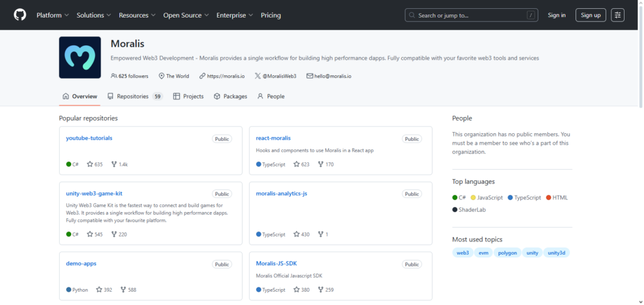Click the fork icon on react-moralis
This screenshot has height=305, width=644.
[321, 164]
